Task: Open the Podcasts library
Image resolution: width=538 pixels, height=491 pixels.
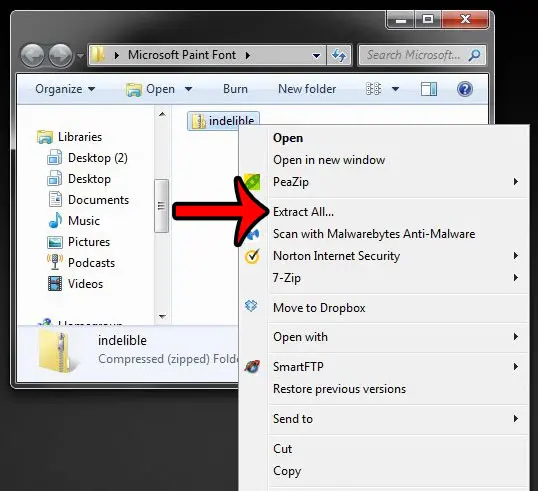Action: click(81, 263)
